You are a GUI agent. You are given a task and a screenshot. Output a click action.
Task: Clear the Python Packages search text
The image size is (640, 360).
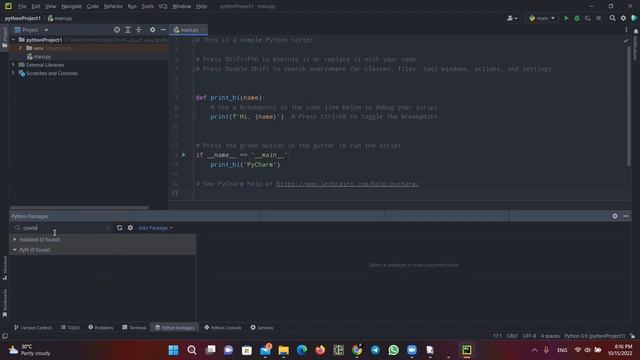click(x=108, y=228)
